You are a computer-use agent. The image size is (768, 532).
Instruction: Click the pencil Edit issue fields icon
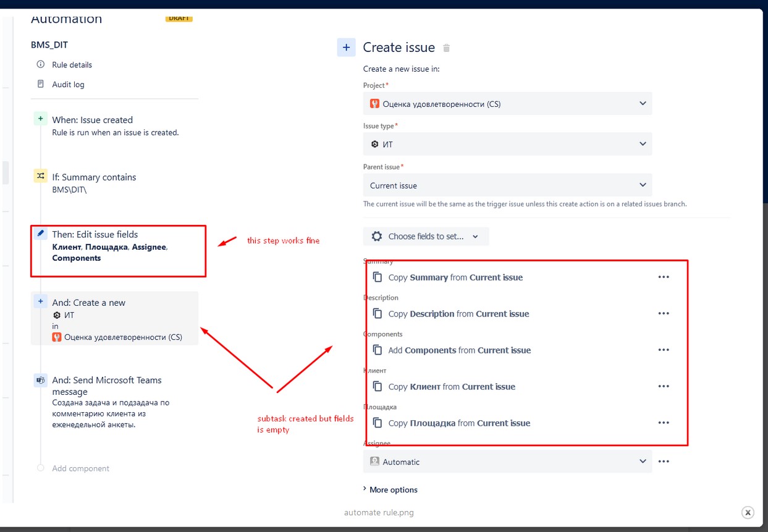pyautogui.click(x=41, y=234)
